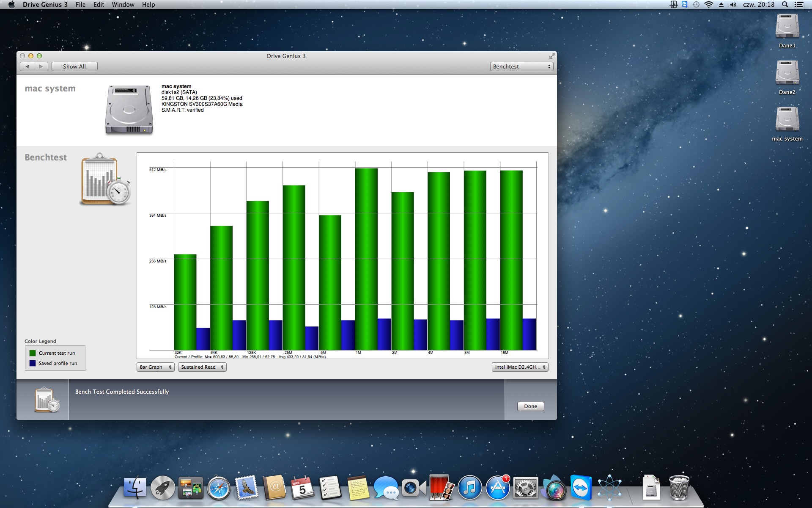Image resolution: width=812 pixels, height=508 pixels.
Task: Click the "Current test run" legend label
Action: click(57, 353)
